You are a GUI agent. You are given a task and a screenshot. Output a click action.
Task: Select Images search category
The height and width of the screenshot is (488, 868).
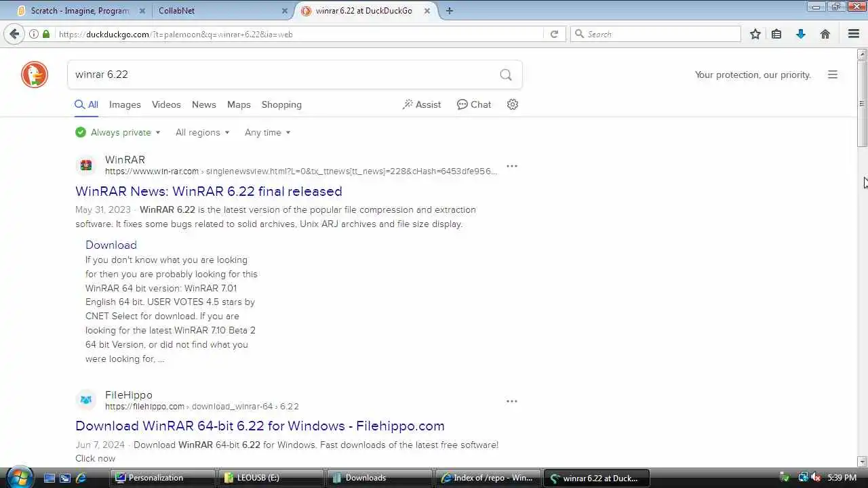(x=125, y=104)
